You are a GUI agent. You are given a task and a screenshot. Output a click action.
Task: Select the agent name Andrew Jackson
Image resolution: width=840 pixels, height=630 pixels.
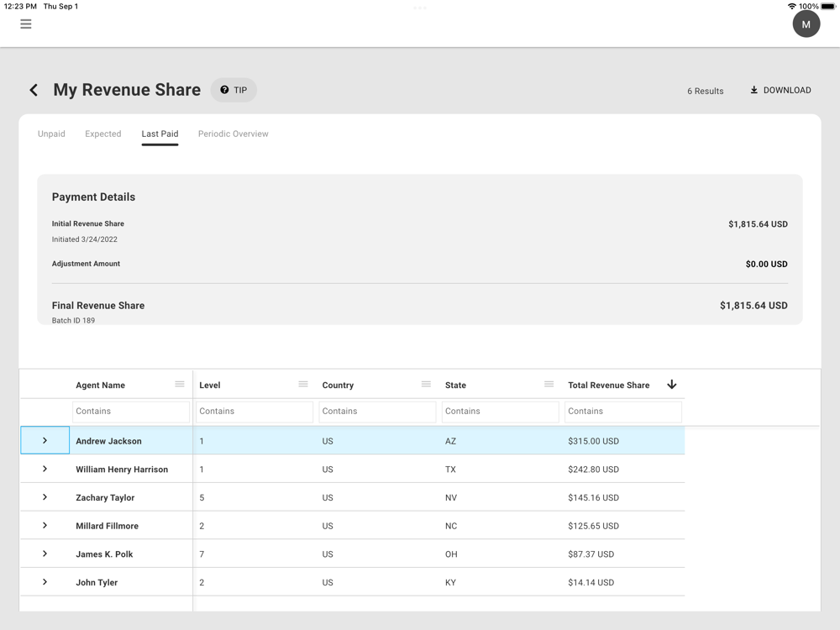click(x=108, y=442)
